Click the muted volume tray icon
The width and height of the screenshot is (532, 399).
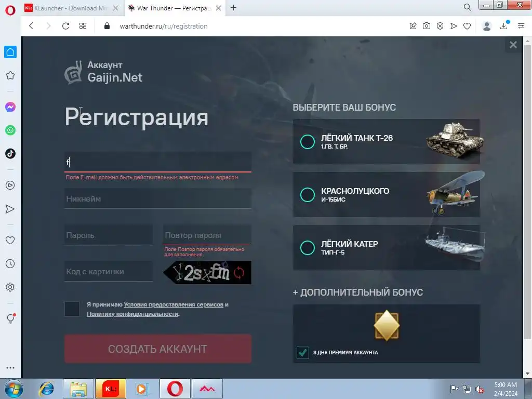coord(480,389)
